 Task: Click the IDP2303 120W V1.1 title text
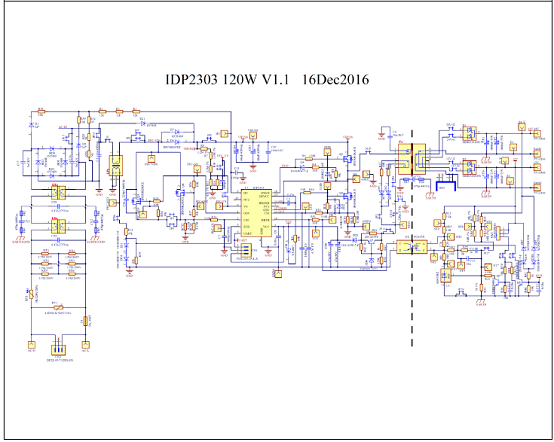[x=267, y=79]
